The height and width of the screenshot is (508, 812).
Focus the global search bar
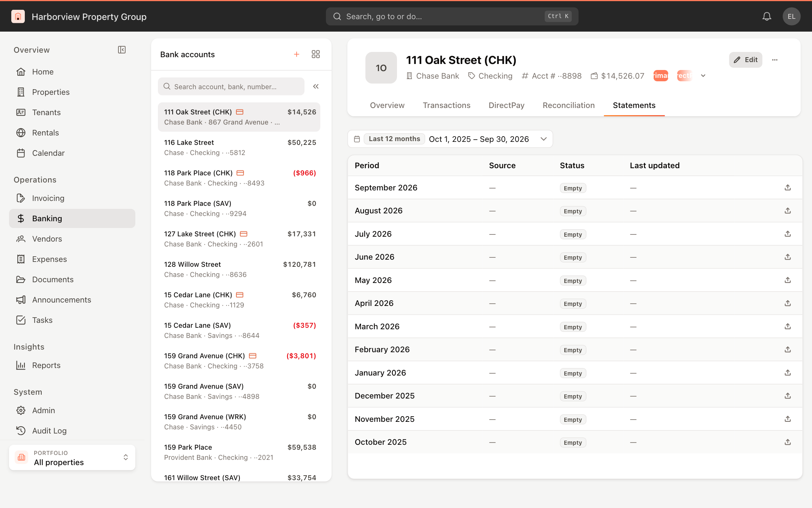(452, 17)
